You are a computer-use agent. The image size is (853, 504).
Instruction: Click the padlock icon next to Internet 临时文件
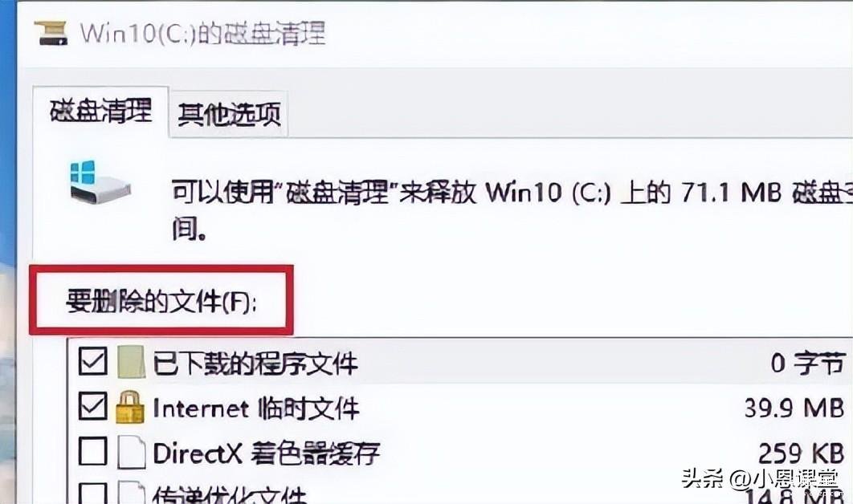click(x=131, y=407)
